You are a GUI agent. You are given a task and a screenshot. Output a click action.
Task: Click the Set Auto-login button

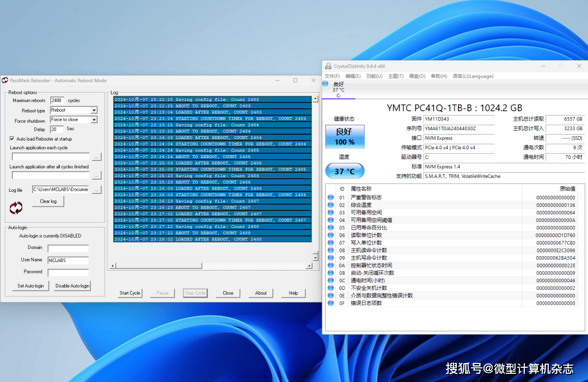pyautogui.click(x=30, y=286)
